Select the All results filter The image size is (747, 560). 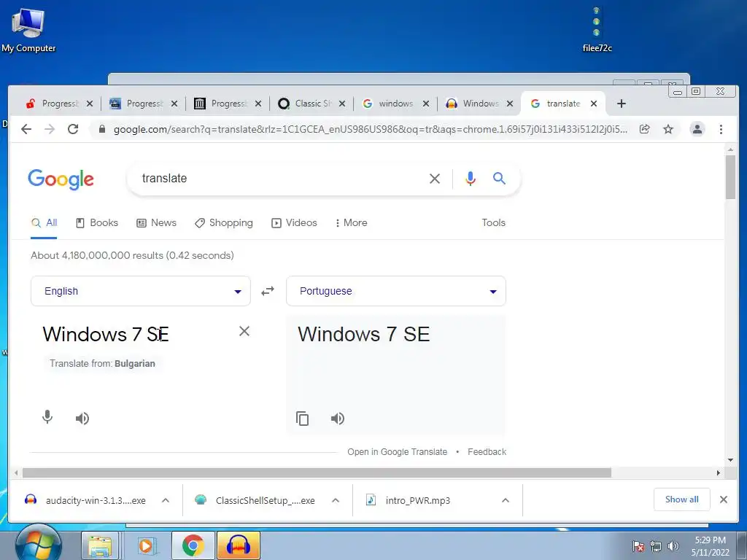click(44, 223)
